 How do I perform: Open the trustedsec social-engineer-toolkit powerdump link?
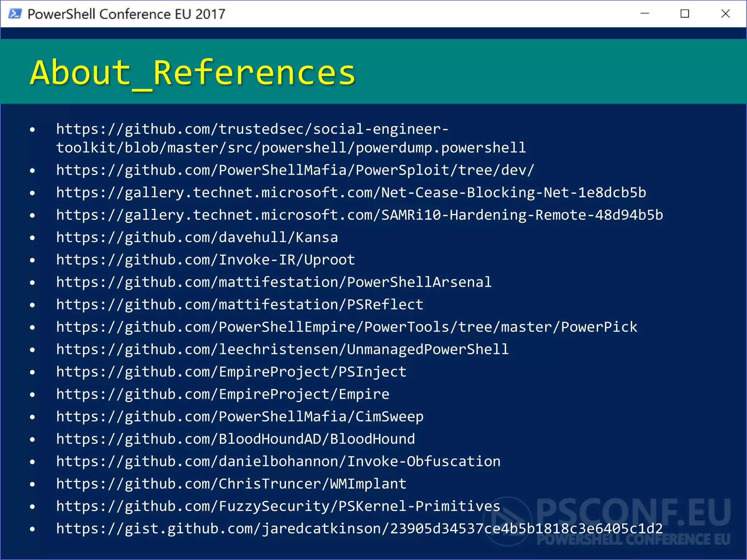(x=291, y=139)
